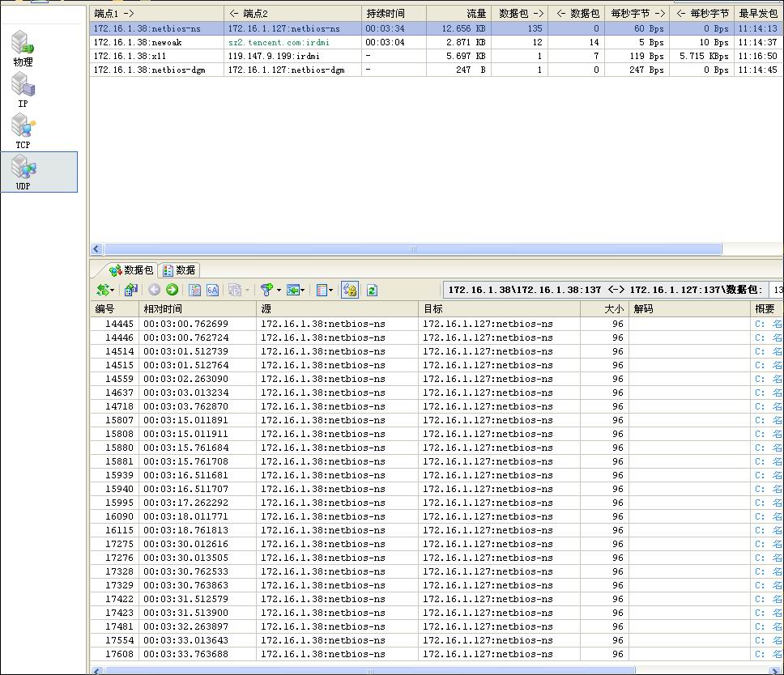Expand the column layout list dropdown

point(330,290)
